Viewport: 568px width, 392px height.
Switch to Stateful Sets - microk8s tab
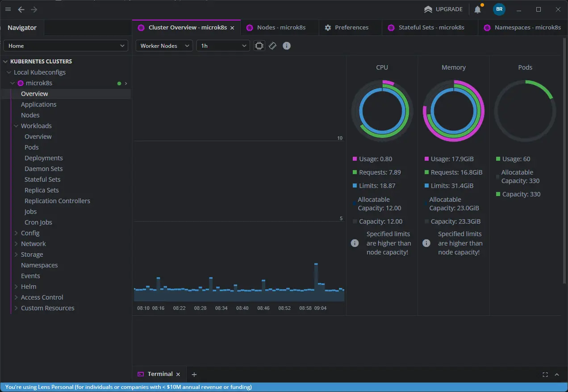click(x=430, y=28)
